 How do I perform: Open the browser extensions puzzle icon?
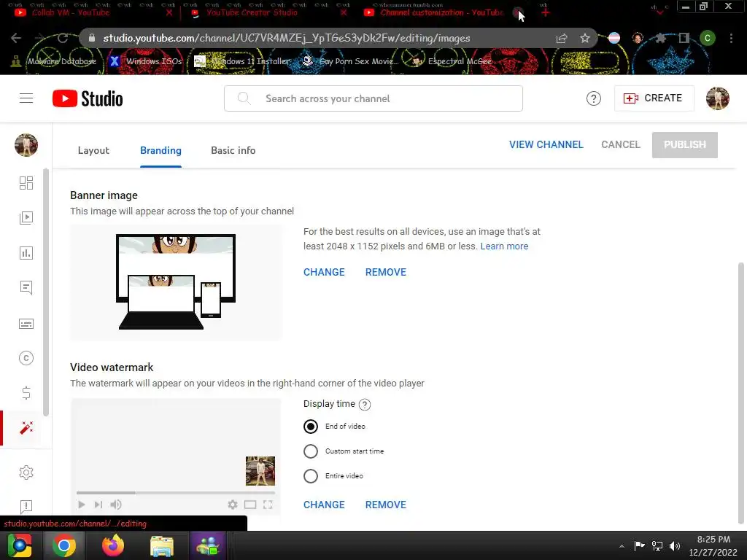coord(660,38)
